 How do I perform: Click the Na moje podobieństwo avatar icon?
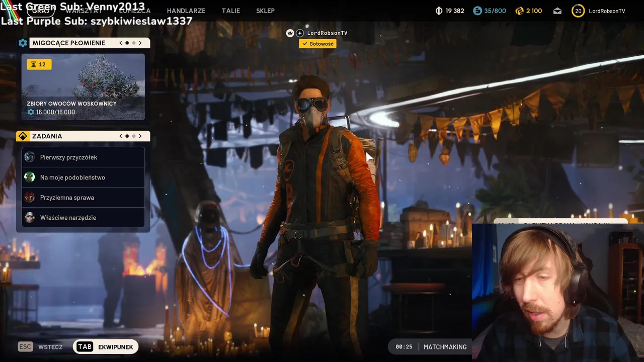pyautogui.click(x=30, y=177)
